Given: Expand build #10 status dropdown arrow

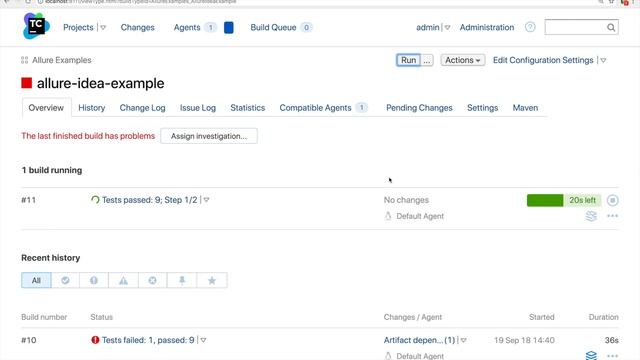Looking at the screenshot, I should pyautogui.click(x=203, y=340).
